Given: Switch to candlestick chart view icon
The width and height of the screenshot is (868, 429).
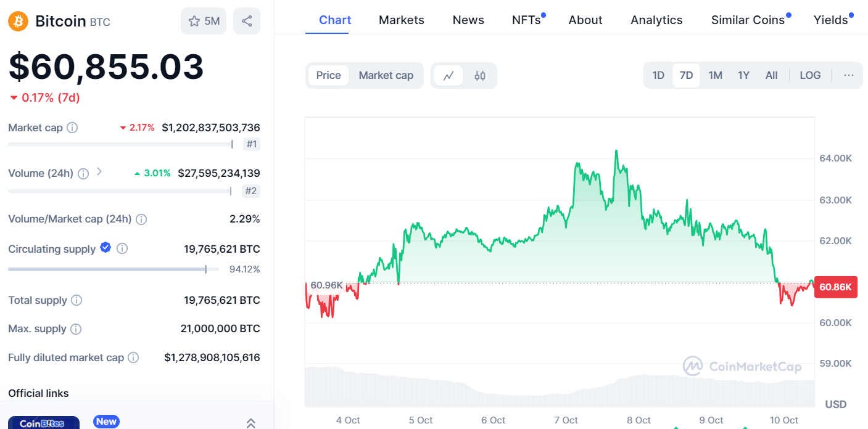Looking at the screenshot, I should point(480,76).
